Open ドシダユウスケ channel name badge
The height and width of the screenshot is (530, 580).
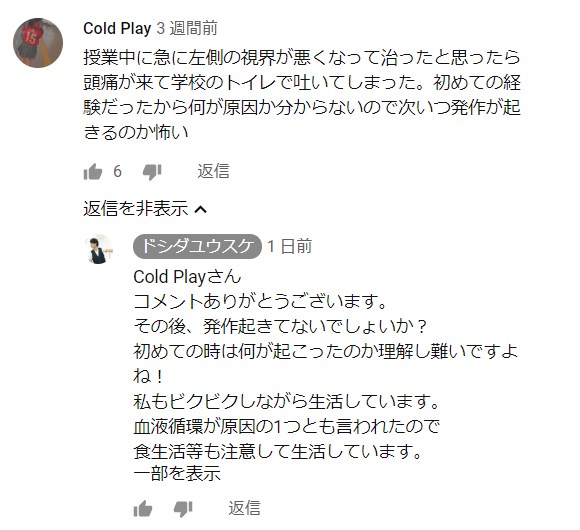click(x=197, y=246)
